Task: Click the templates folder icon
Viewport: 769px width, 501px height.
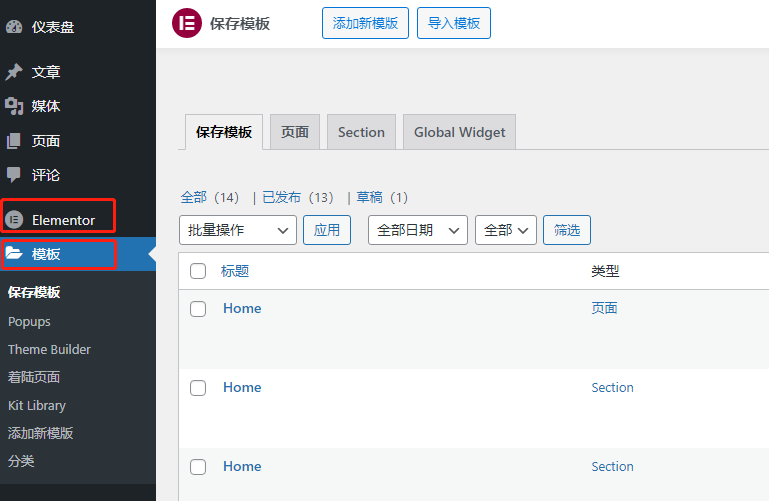Action: tap(14, 254)
